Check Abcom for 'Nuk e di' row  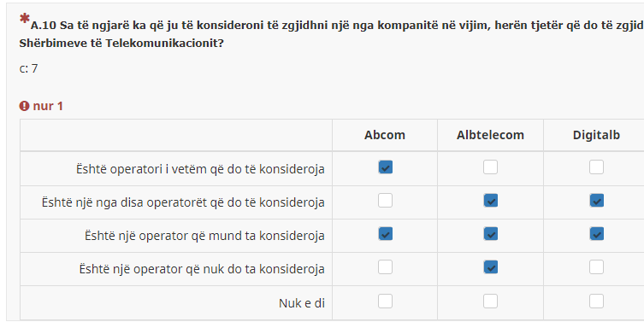pyautogui.click(x=385, y=302)
